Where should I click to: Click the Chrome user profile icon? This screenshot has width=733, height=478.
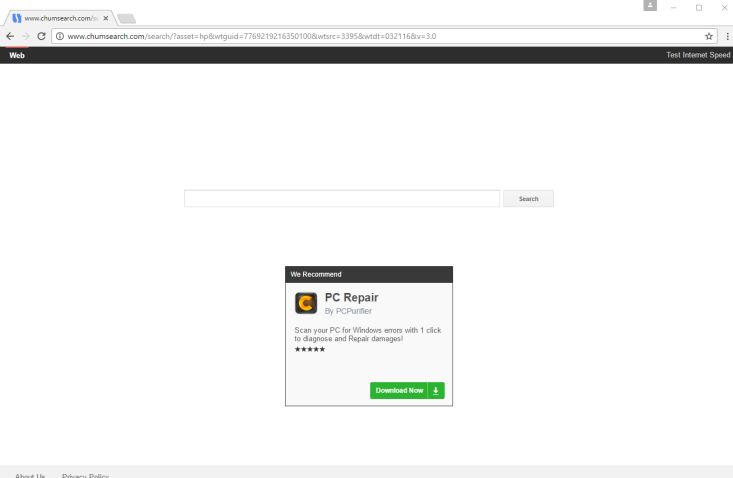650,5
